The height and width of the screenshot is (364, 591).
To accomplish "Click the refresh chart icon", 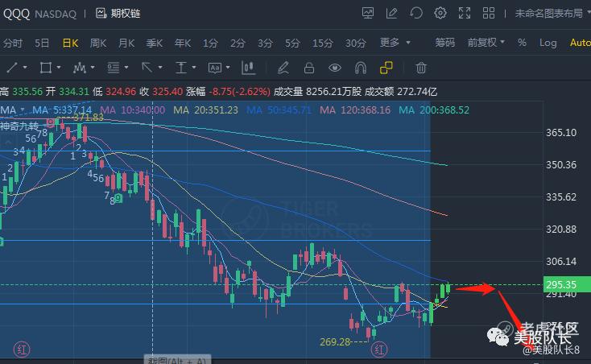I will (x=416, y=13).
